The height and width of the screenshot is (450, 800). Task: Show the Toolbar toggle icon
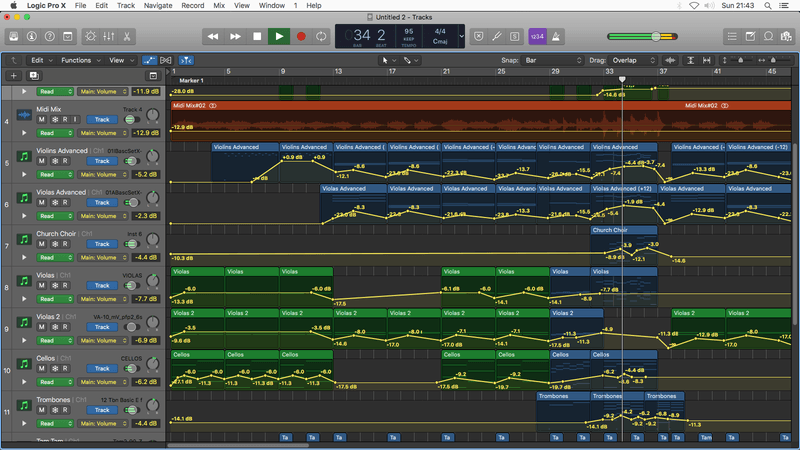coord(67,36)
